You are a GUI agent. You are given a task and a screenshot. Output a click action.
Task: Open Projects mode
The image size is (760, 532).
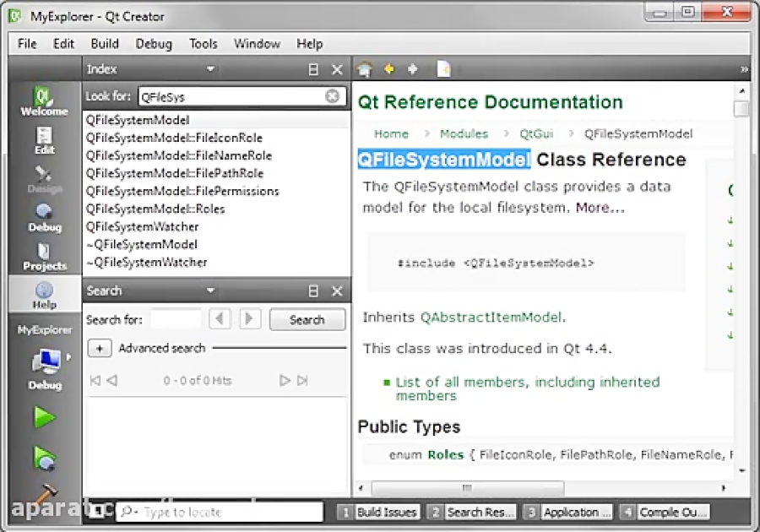pyautogui.click(x=44, y=257)
